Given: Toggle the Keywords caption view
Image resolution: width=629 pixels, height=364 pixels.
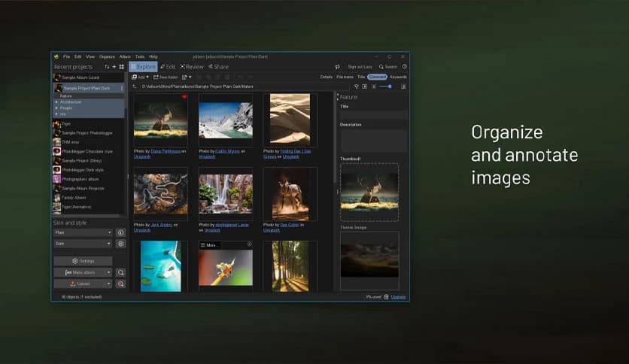Looking at the screenshot, I should point(398,77).
